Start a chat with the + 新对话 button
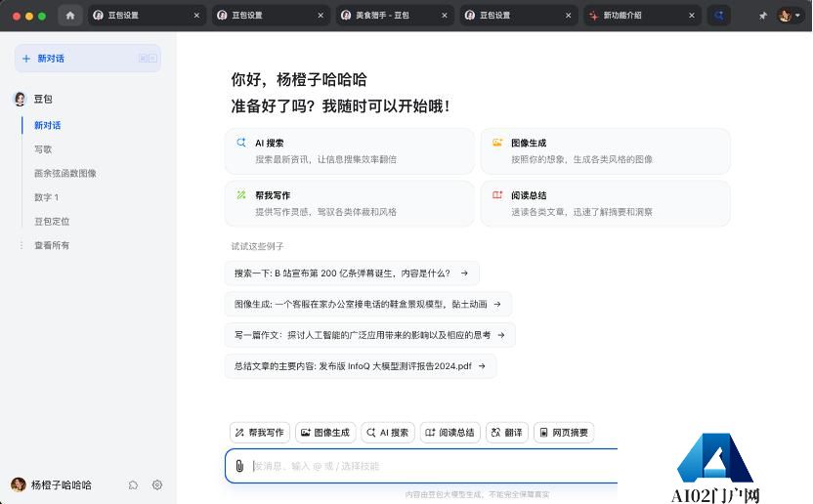Viewport: 813px width, 504px height. 88,58
